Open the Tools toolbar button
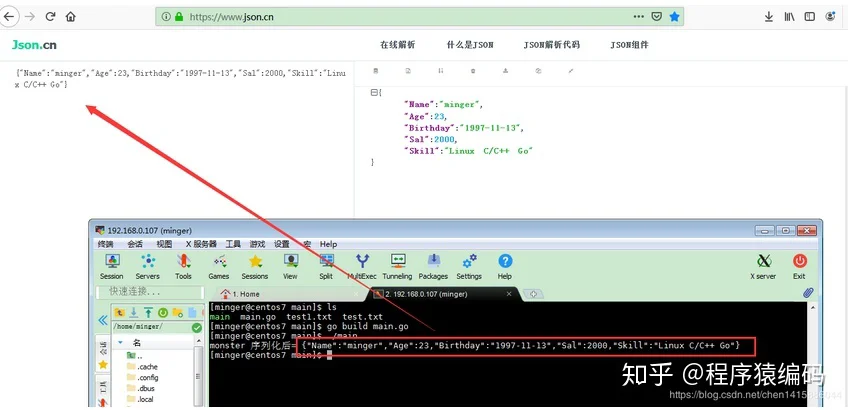This screenshot has height=410, width=848. click(x=183, y=267)
